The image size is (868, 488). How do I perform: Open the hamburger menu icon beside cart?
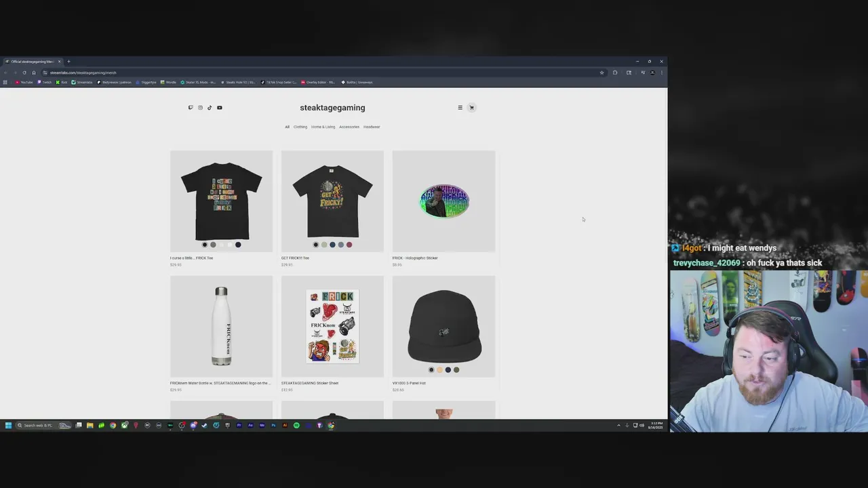(460, 108)
